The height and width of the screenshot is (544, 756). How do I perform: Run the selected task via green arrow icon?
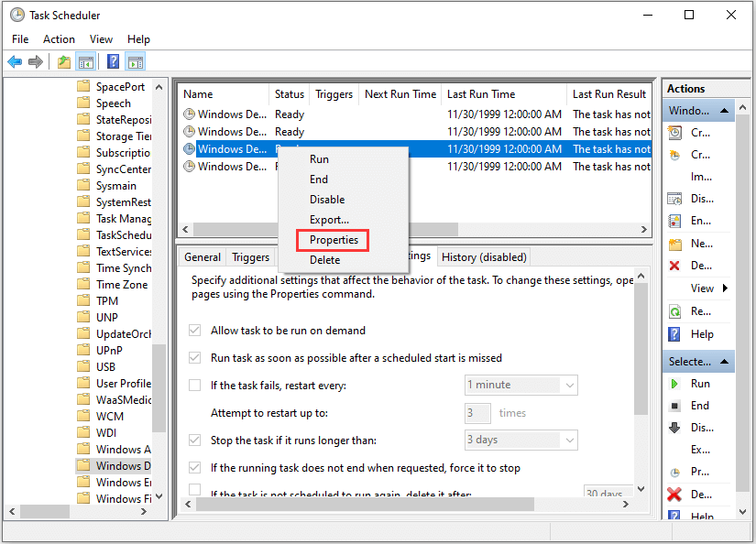click(675, 383)
